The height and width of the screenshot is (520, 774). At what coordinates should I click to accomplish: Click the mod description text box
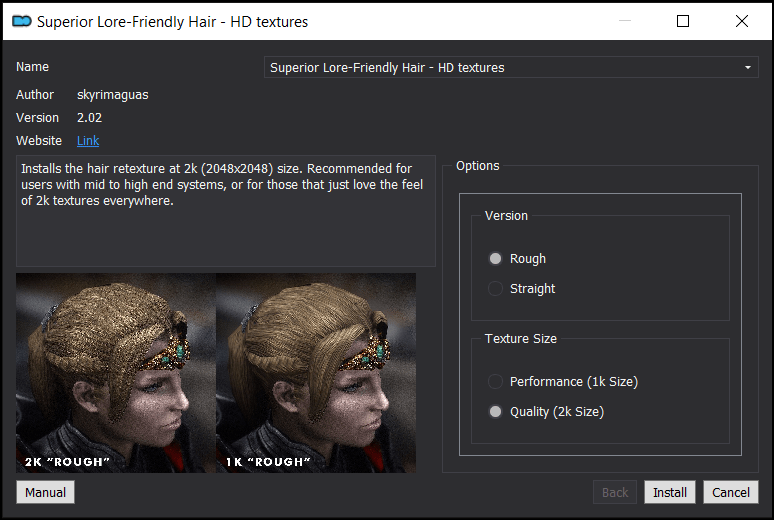226,211
